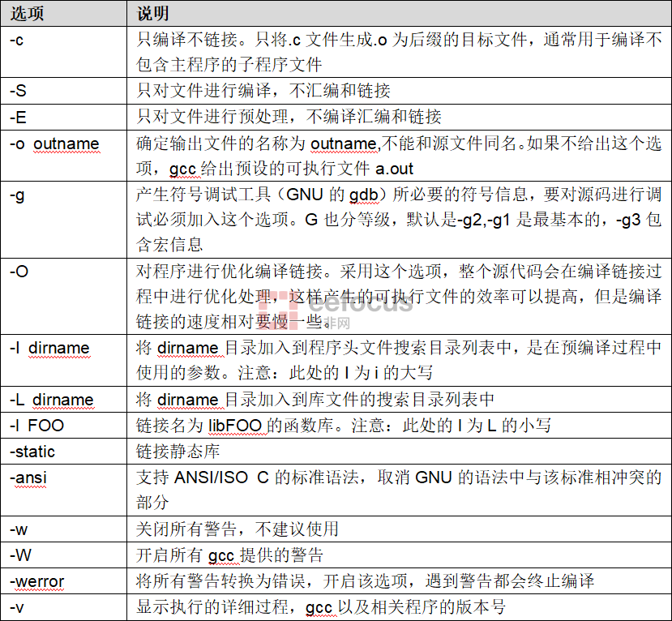This screenshot has height=621, width=672.
Task: Click the 选项 column header
Action: tap(63, 13)
